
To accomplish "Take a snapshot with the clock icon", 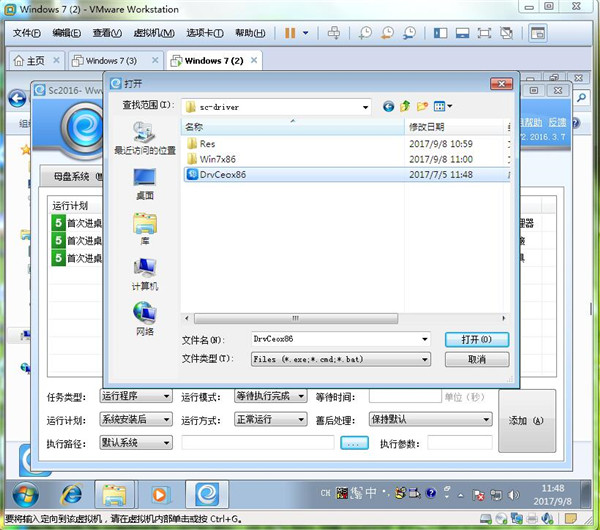I will tap(365, 33).
